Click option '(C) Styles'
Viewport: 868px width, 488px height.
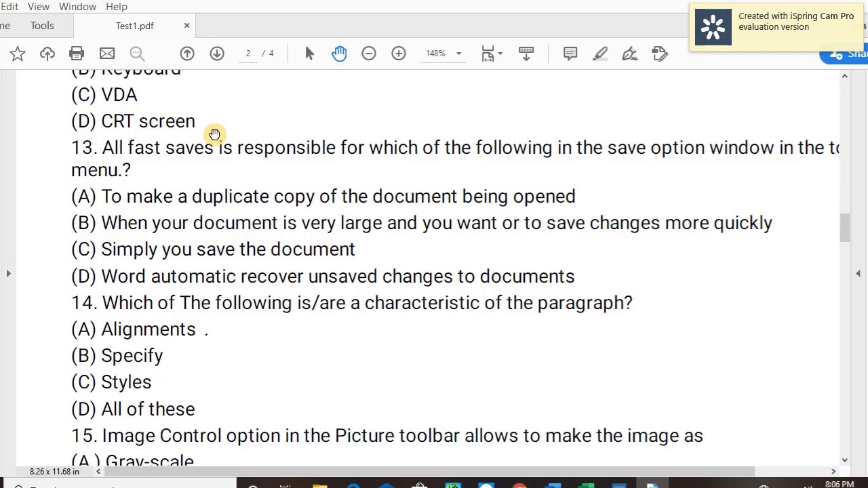pyautogui.click(x=111, y=382)
